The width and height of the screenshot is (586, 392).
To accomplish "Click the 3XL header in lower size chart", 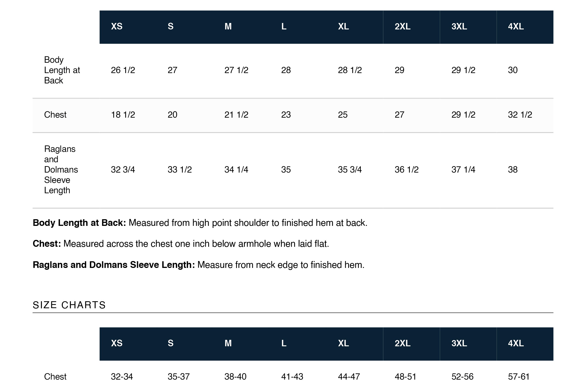I will pyautogui.click(x=459, y=343).
